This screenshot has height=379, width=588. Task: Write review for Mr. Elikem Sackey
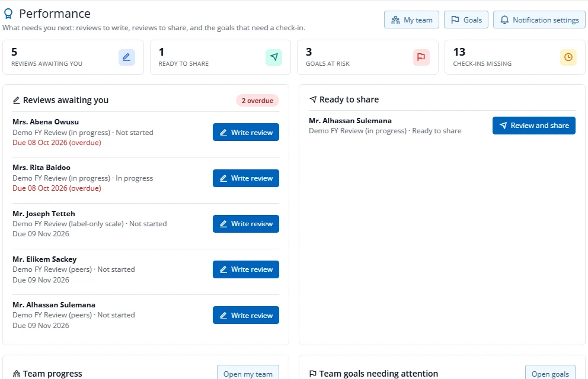tap(246, 269)
